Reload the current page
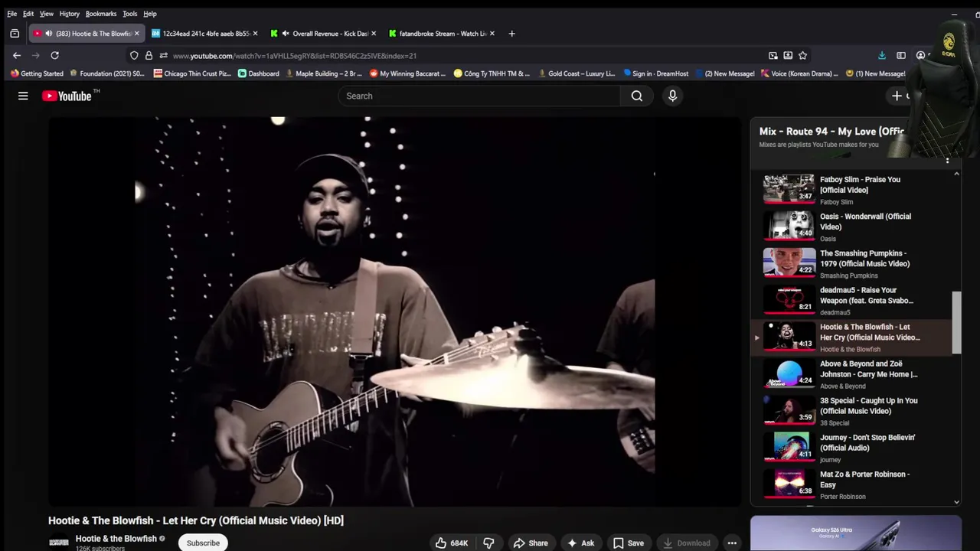The width and height of the screenshot is (980, 551). [54, 55]
